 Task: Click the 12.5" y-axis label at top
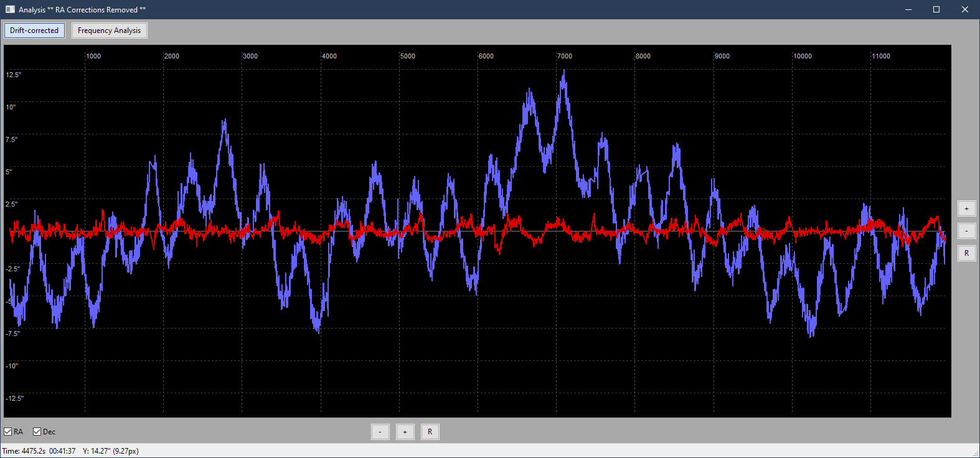tap(14, 75)
